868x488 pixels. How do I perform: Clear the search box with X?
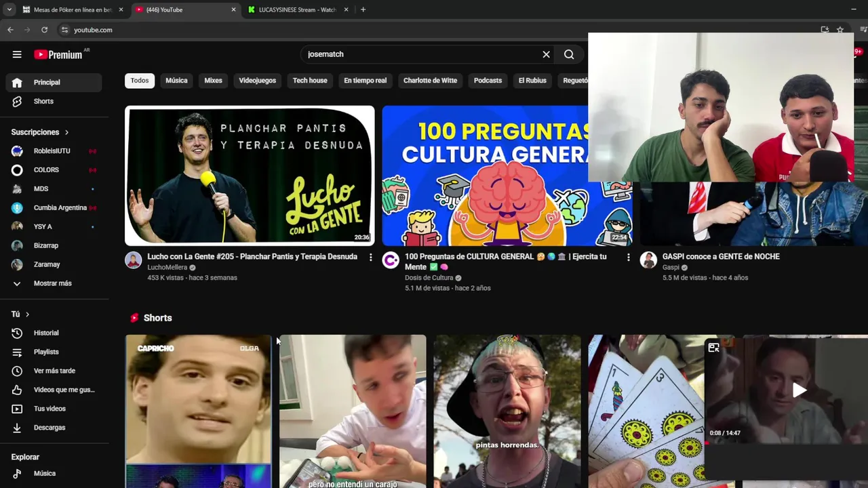pos(546,54)
